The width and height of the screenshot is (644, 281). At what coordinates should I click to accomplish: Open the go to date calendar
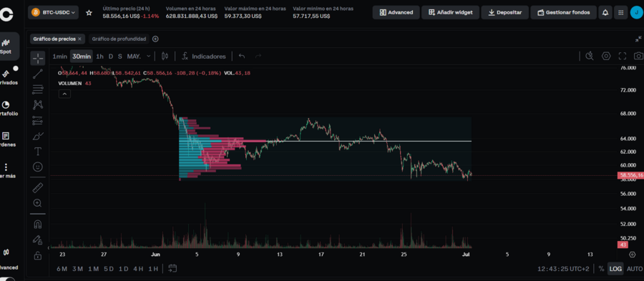coord(172,269)
